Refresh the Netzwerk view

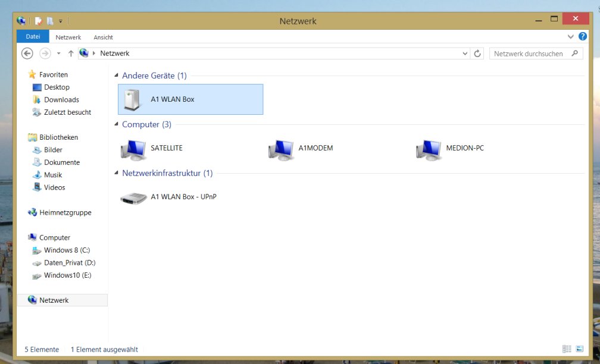click(x=477, y=54)
